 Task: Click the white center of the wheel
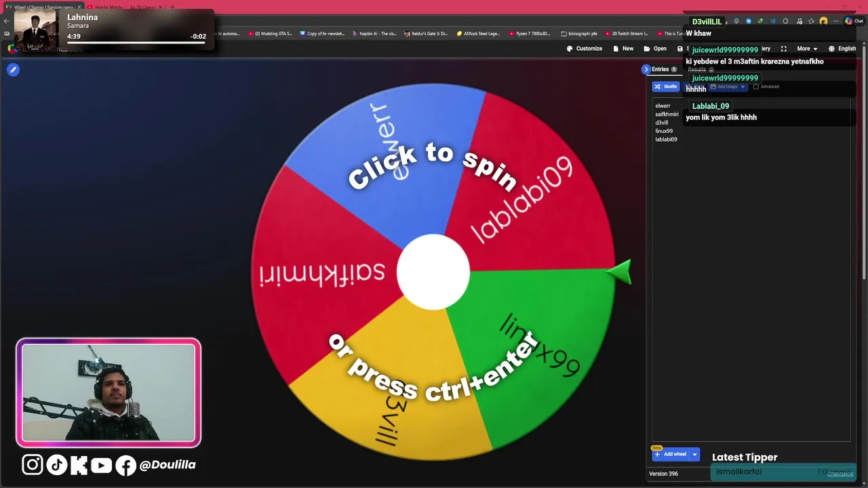[x=433, y=272]
